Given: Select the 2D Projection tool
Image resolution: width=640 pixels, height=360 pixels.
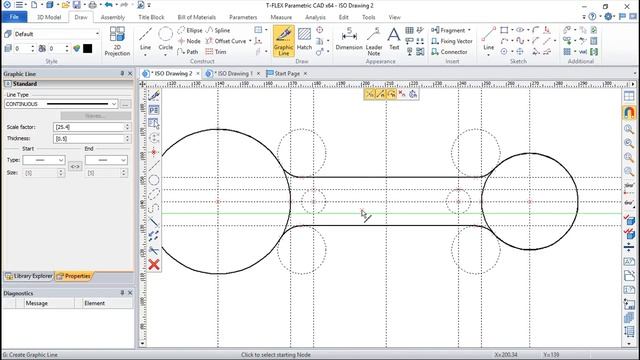Looking at the screenshot, I should (x=117, y=41).
